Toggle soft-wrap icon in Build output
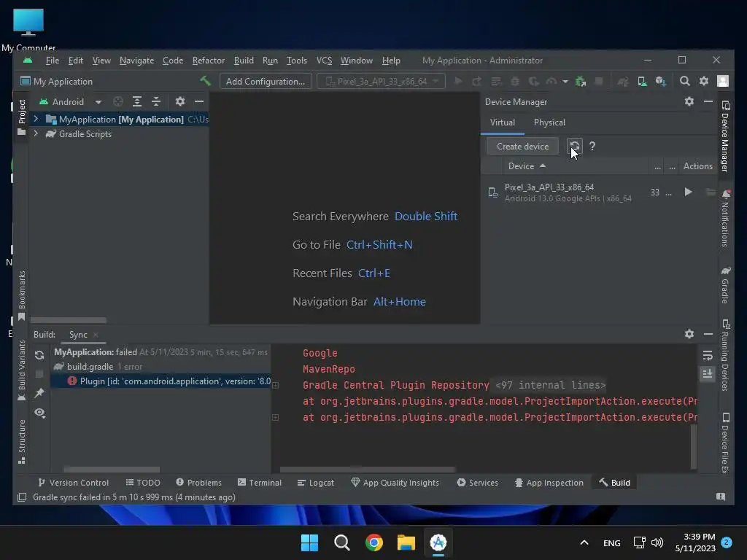747x560 pixels. [708, 355]
